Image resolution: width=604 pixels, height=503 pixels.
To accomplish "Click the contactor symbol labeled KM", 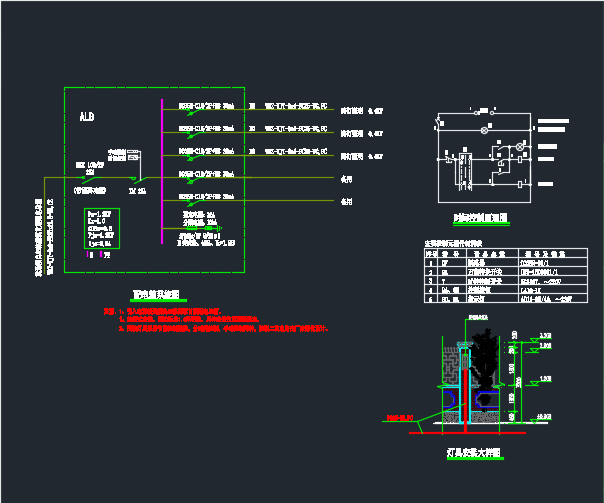I will (138, 179).
